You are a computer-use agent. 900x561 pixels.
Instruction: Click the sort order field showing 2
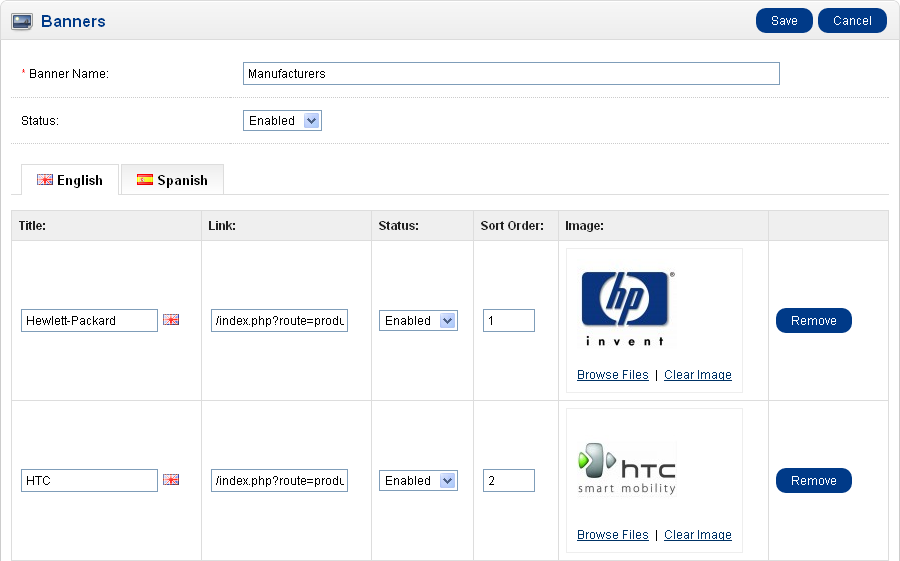509,481
